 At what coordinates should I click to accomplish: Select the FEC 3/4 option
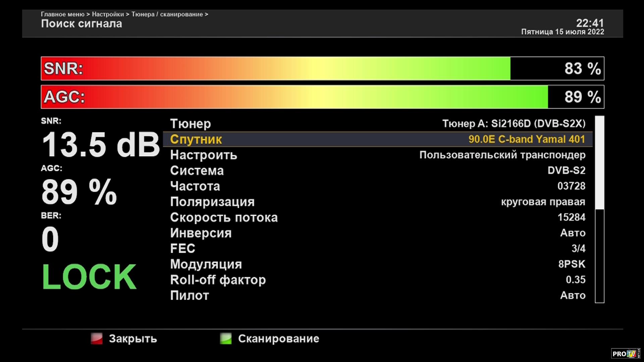click(578, 248)
